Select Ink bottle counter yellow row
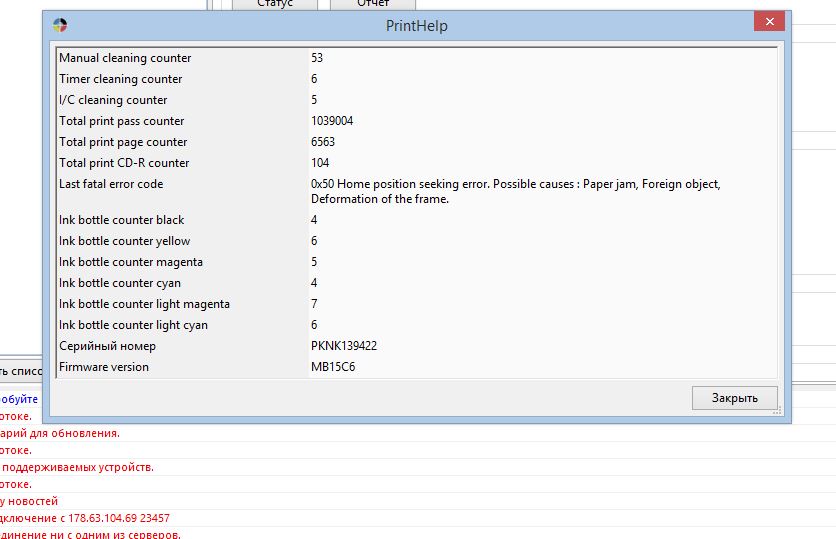Image resolution: width=836 pixels, height=539 pixels. [x=416, y=241]
